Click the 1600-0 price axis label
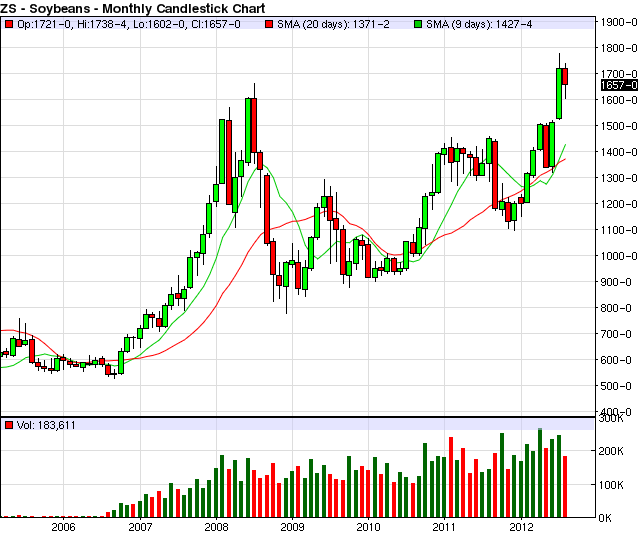 [x=619, y=100]
